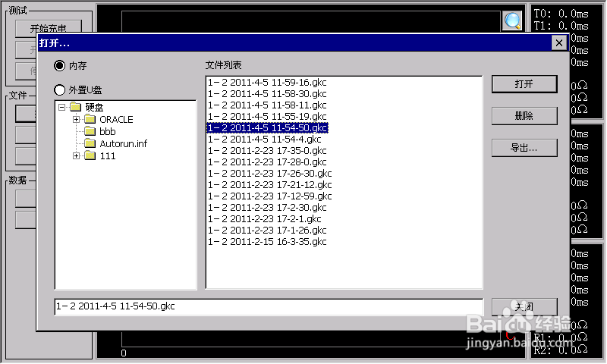Select the 111 folder
The image size is (607, 364).
(x=108, y=156)
